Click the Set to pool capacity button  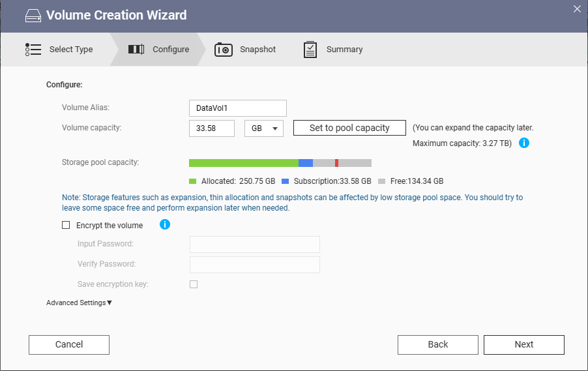pyautogui.click(x=349, y=128)
